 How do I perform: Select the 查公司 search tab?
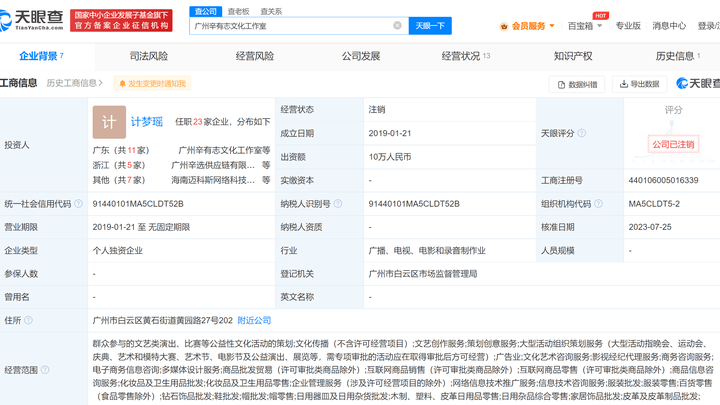coord(205,11)
